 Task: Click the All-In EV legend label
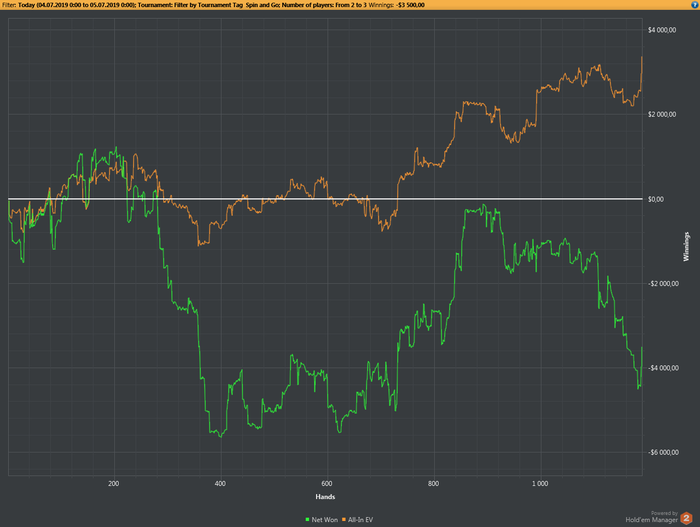click(360, 519)
